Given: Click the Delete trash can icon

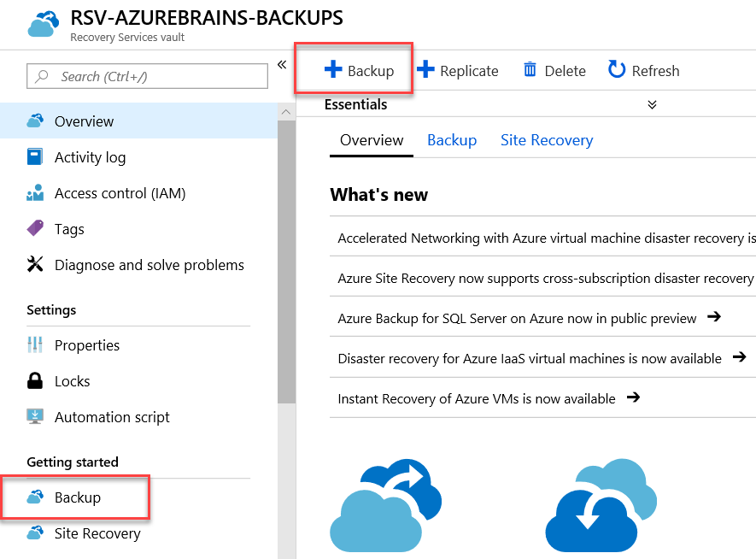Looking at the screenshot, I should (530, 70).
